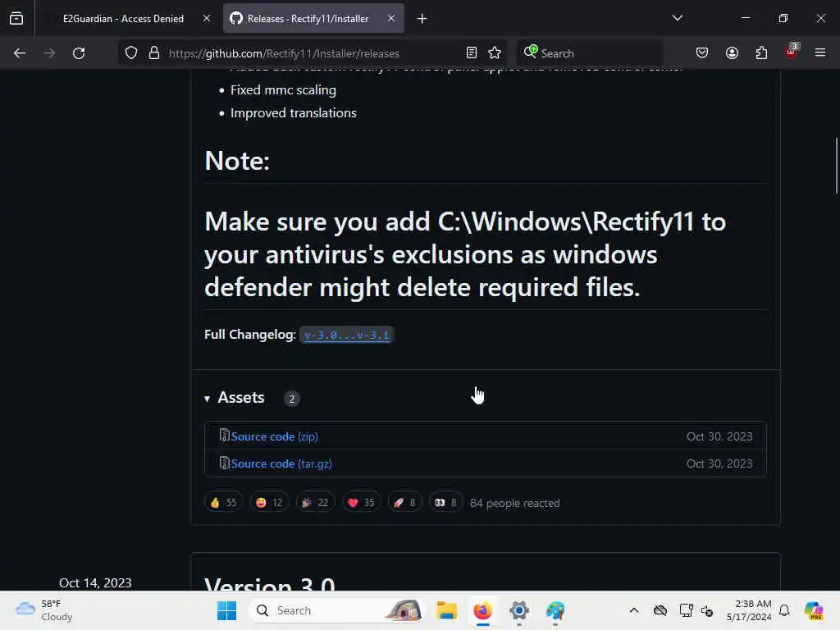Open Settings gear on the taskbar
The width and height of the screenshot is (840, 630).
point(519,610)
